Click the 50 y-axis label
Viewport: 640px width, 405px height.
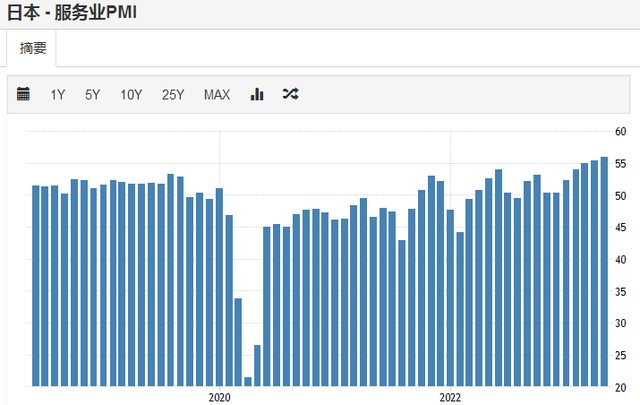coord(620,196)
